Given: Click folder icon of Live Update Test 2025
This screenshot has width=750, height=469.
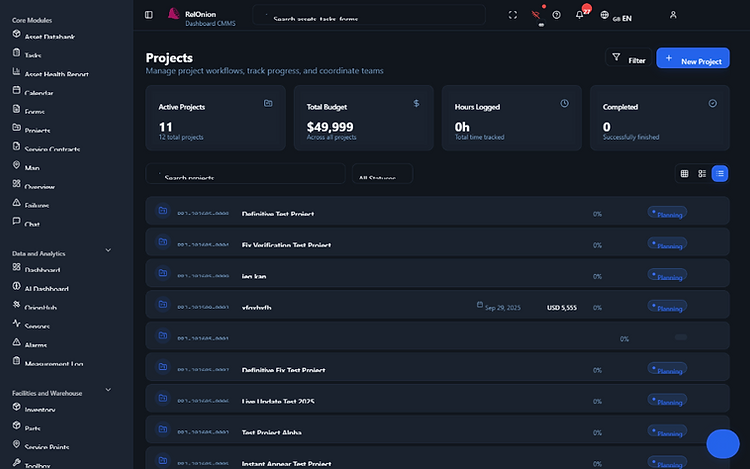Looking at the screenshot, I should 163,398.
